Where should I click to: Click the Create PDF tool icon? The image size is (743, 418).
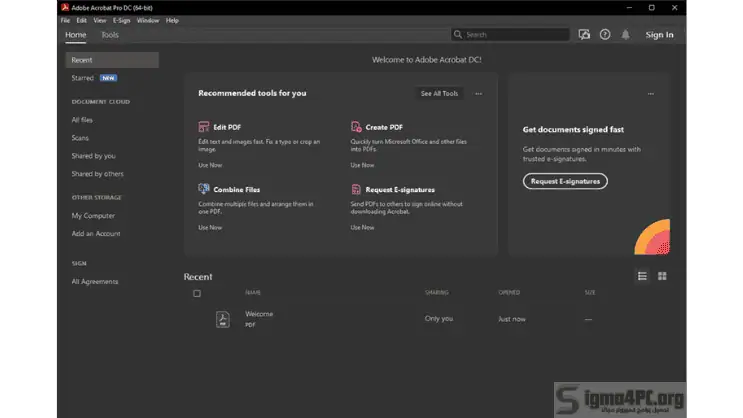click(356, 127)
